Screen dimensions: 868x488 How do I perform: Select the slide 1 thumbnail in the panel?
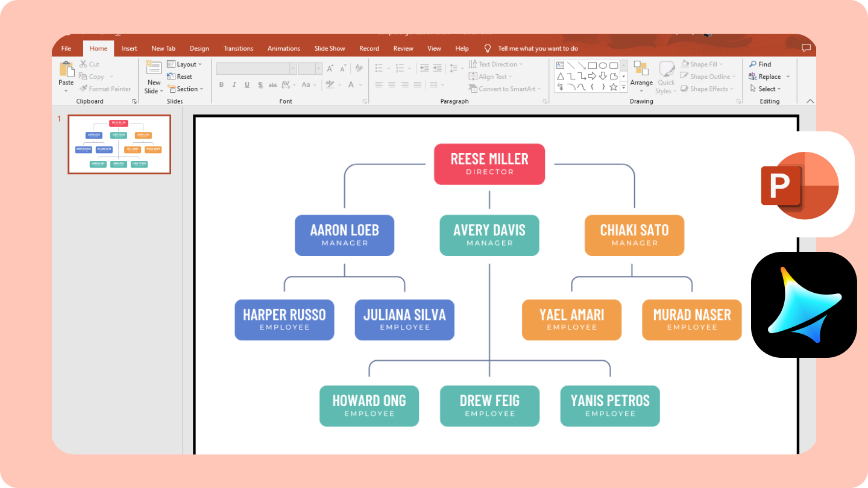[x=119, y=144]
